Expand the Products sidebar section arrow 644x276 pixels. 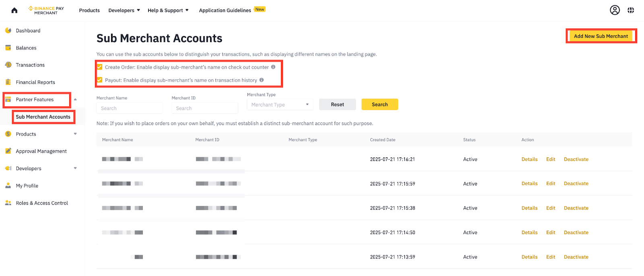(x=75, y=134)
